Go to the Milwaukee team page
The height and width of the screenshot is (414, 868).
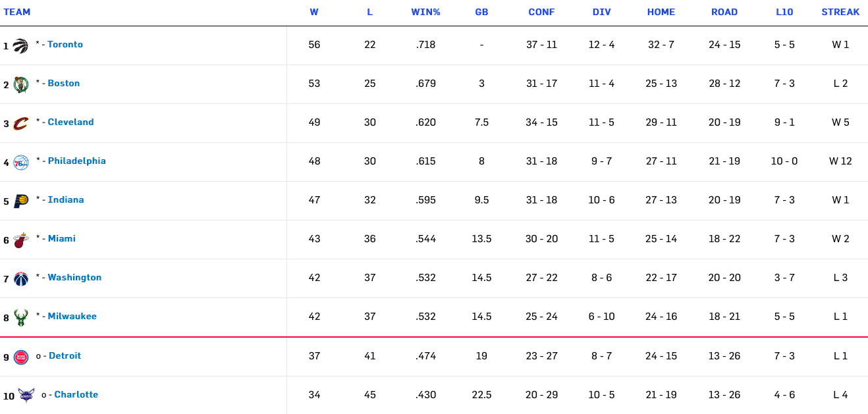72,316
